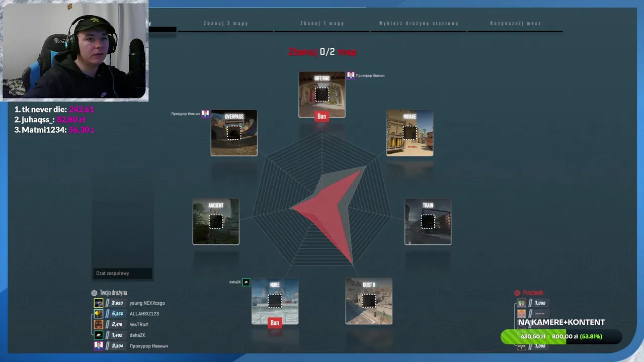Click the 'NA KAMERE+KONTENT' goal title
The image size is (644, 362).
tap(561, 322)
